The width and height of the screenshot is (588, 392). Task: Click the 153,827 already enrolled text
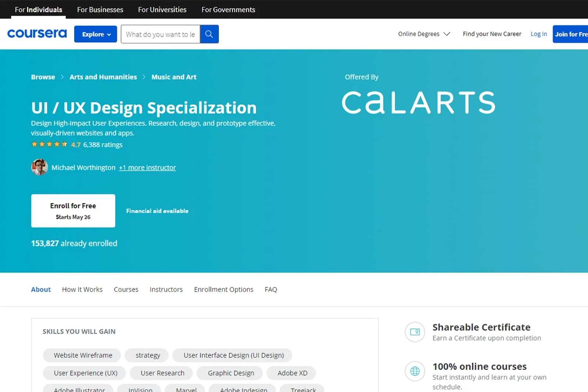coord(74,243)
